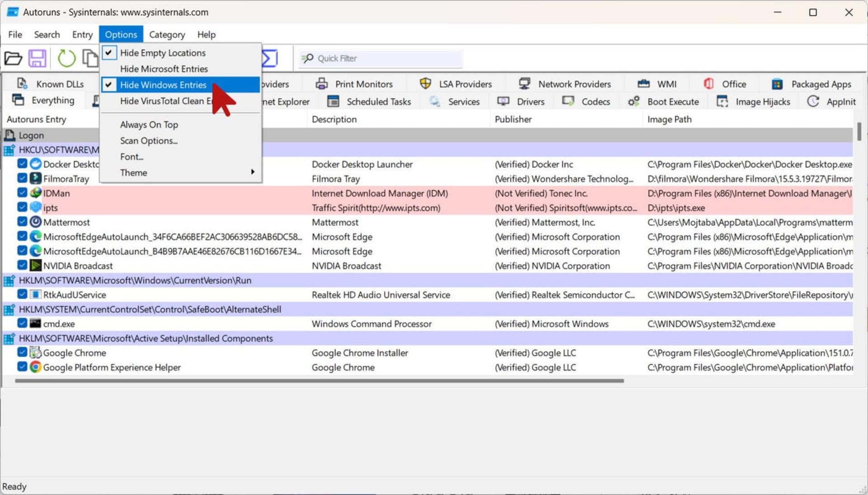The height and width of the screenshot is (495, 868).
Task: Click the Services gear icon
Action: [435, 101]
